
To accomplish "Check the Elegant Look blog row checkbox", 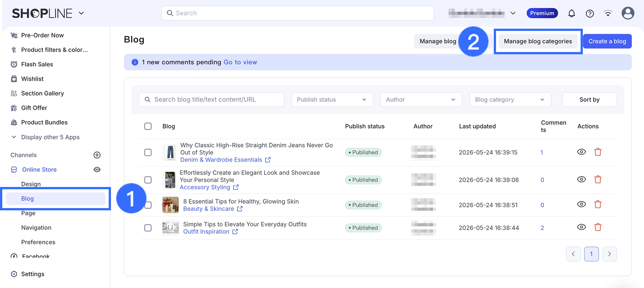I will (148, 180).
